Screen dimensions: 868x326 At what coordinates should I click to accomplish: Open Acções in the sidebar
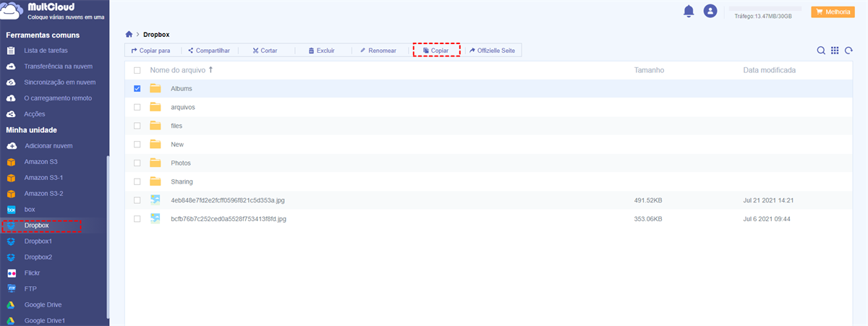pos(35,114)
